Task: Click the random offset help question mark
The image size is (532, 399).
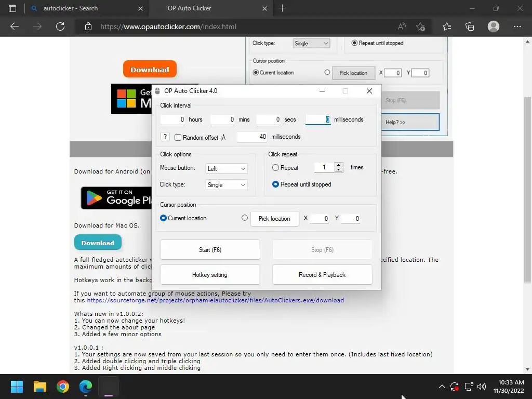Action: pyautogui.click(x=165, y=137)
